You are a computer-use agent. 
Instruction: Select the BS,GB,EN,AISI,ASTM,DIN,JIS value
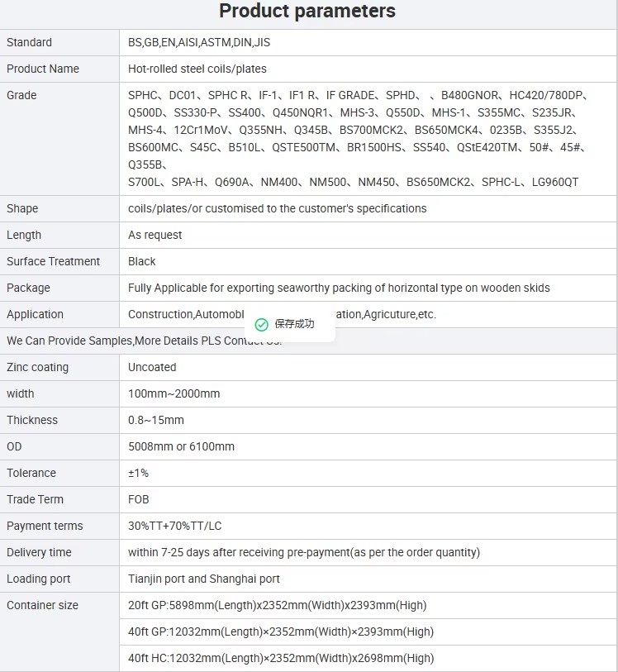click(x=199, y=42)
